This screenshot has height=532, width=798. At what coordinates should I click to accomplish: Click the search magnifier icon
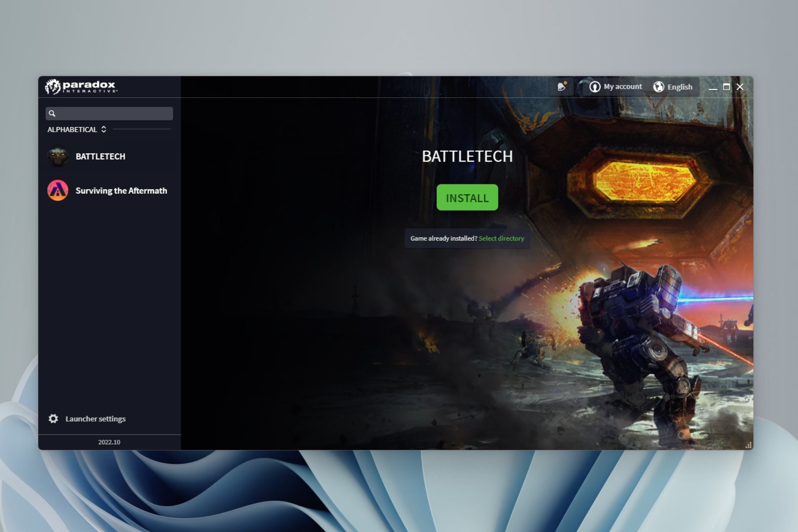tap(52, 113)
